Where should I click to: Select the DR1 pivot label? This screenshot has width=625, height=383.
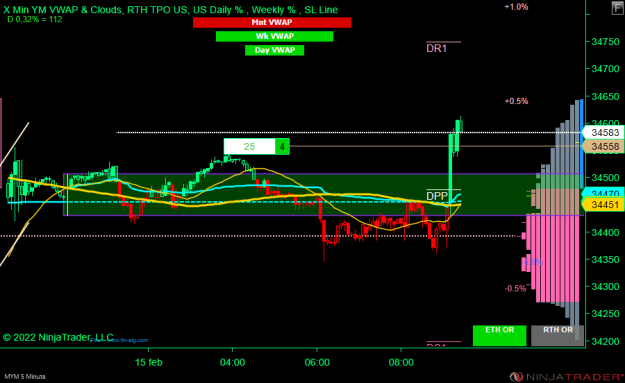tap(437, 49)
